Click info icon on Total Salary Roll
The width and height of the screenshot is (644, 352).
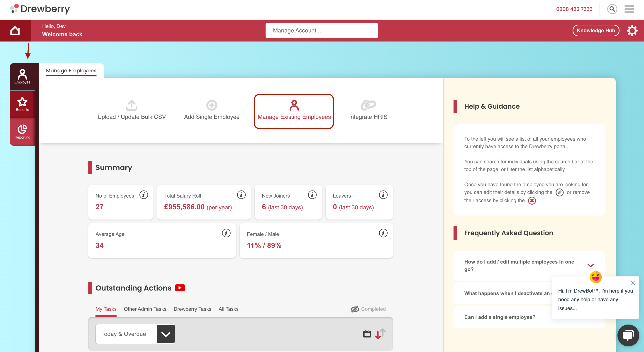pos(241,195)
